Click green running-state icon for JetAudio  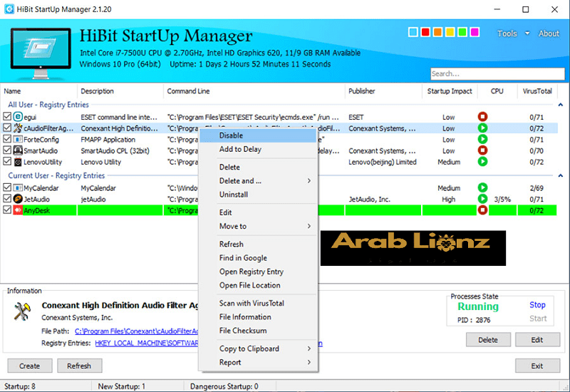(482, 199)
